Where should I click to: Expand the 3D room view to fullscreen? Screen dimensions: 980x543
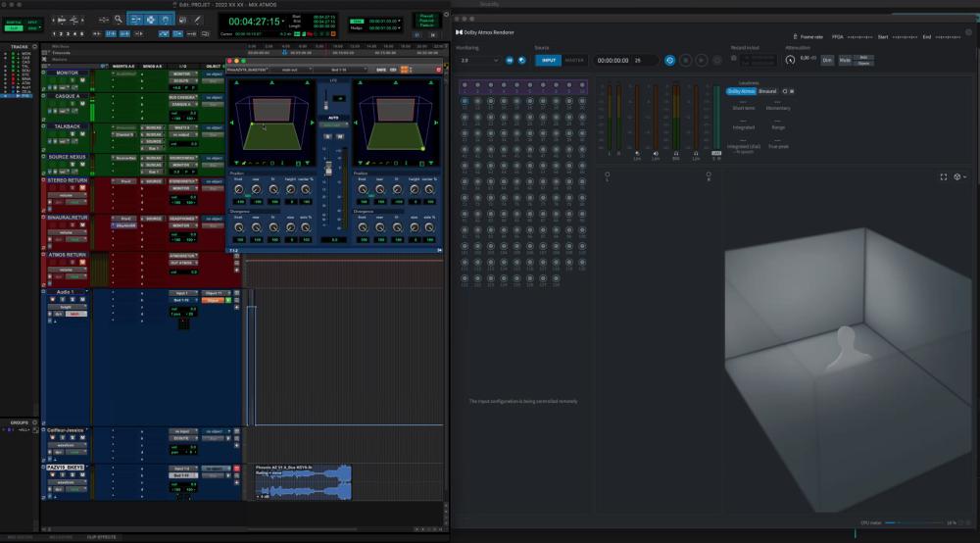(x=943, y=176)
